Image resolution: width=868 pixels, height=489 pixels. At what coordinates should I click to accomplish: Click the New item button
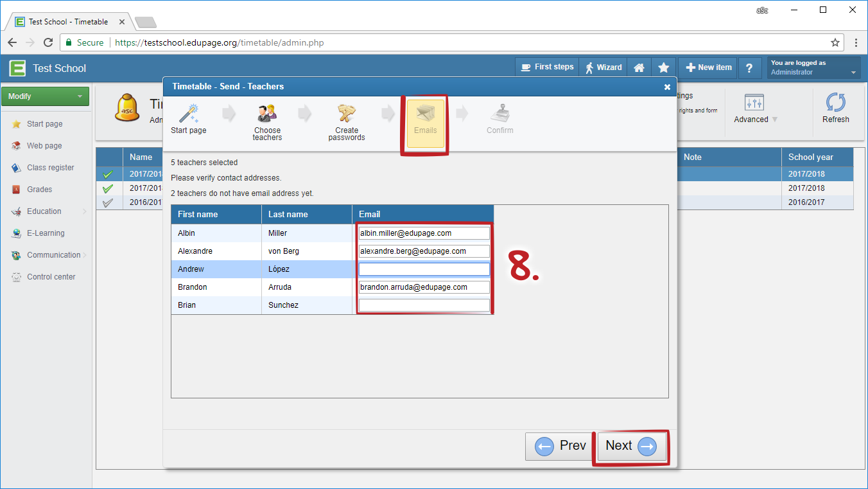pyautogui.click(x=707, y=67)
